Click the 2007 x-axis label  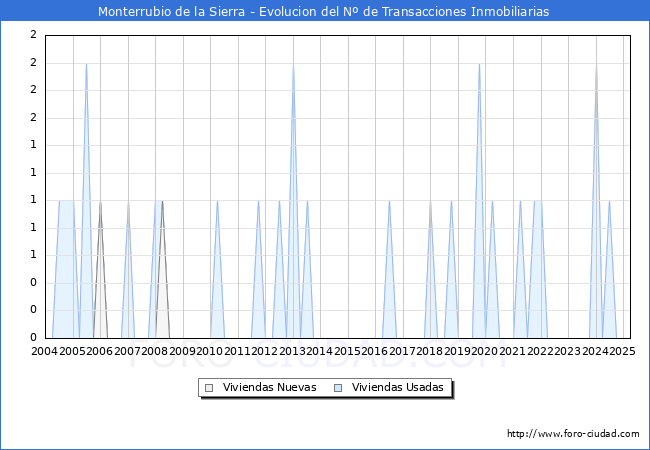[127, 351]
